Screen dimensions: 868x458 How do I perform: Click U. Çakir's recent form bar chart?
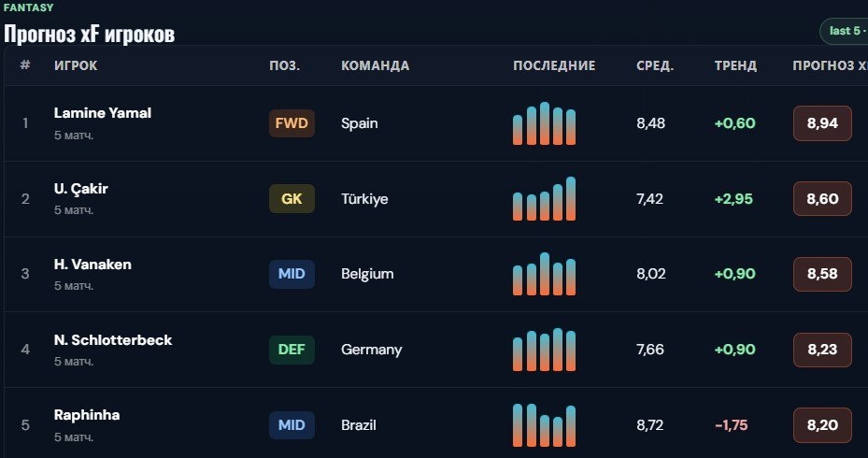pos(544,199)
